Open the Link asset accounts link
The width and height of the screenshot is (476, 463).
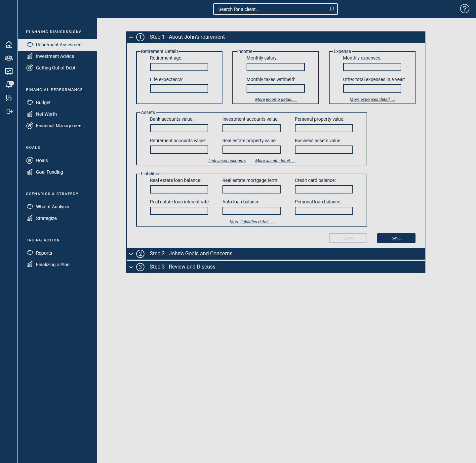click(227, 160)
